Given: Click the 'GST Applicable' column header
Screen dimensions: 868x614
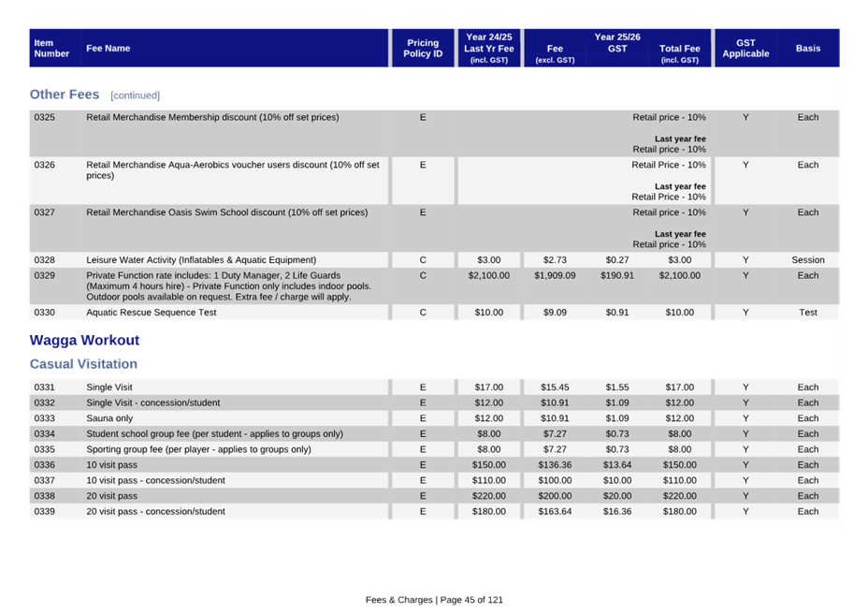Looking at the screenshot, I should click(745, 49).
